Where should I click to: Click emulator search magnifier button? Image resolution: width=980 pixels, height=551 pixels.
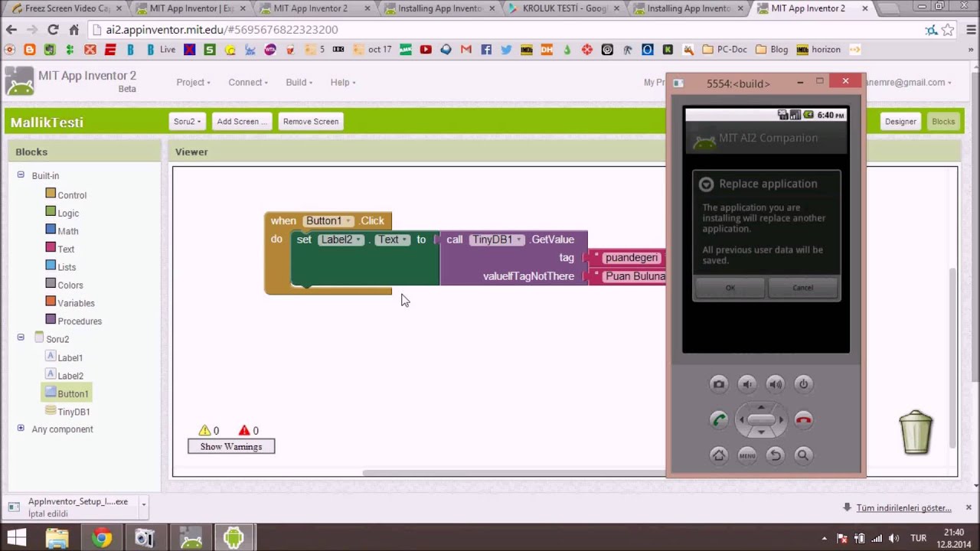tap(803, 455)
